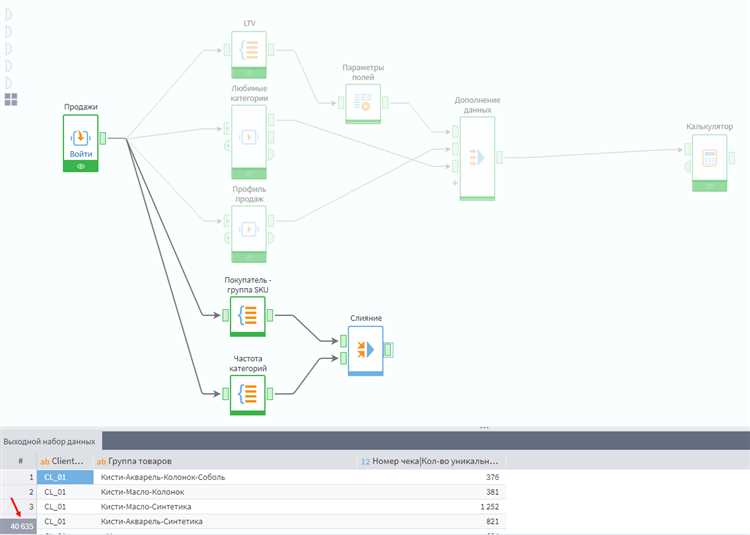Click the Слияние node output port

[x=388, y=350]
